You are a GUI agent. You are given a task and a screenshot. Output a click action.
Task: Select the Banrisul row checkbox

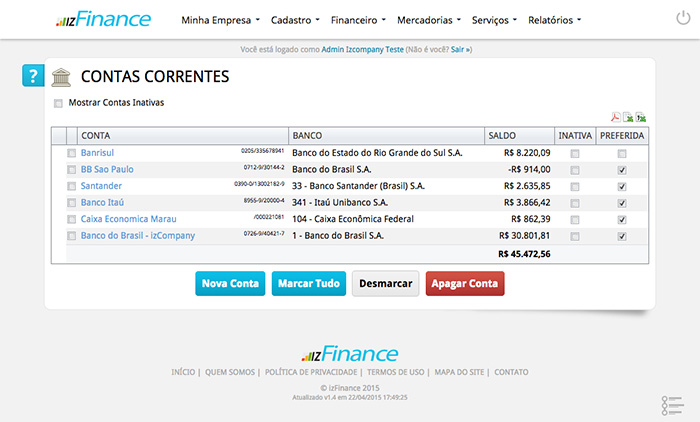(x=71, y=153)
